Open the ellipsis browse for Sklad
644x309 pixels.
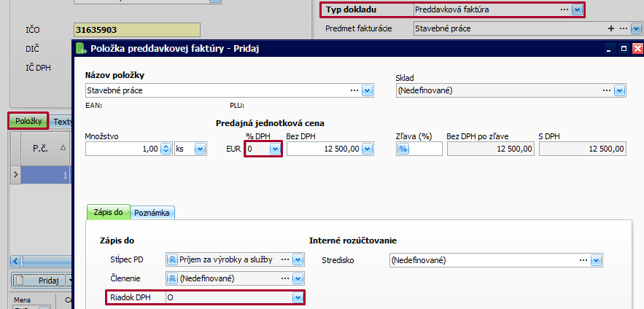[x=606, y=90]
